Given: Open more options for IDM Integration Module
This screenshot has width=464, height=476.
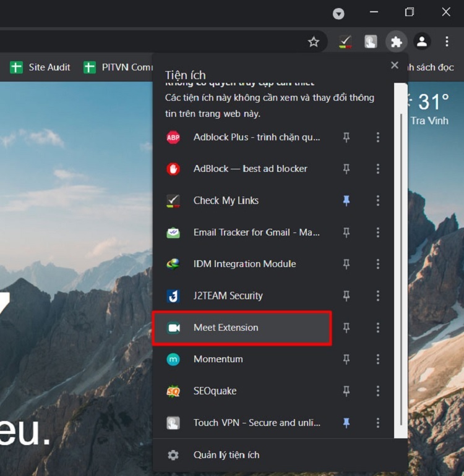Looking at the screenshot, I should click(x=378, y=264).
